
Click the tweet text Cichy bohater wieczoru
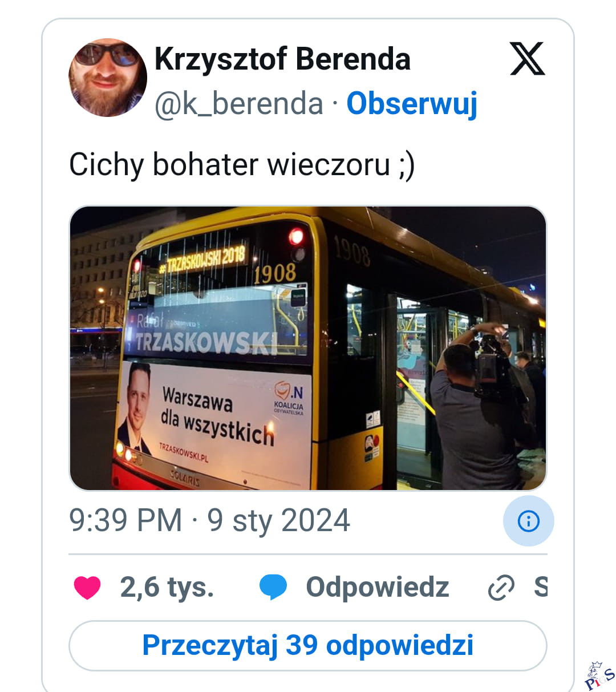242,165
